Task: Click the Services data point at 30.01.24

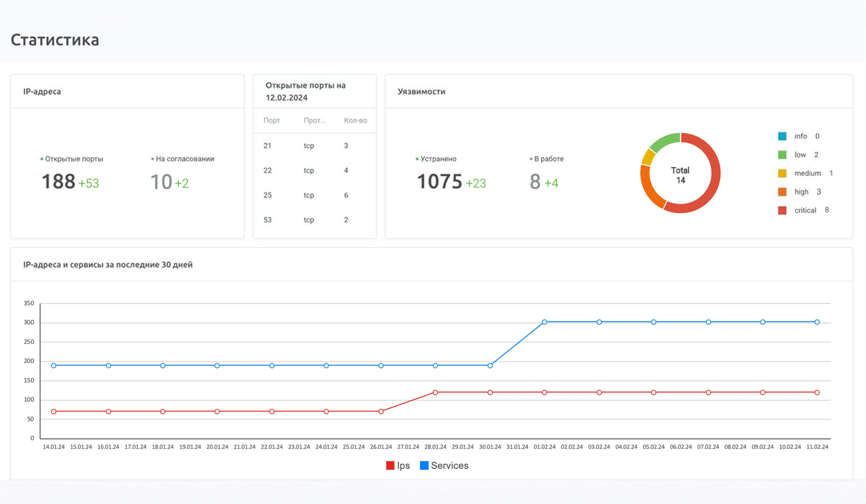Action: [490, 366]
